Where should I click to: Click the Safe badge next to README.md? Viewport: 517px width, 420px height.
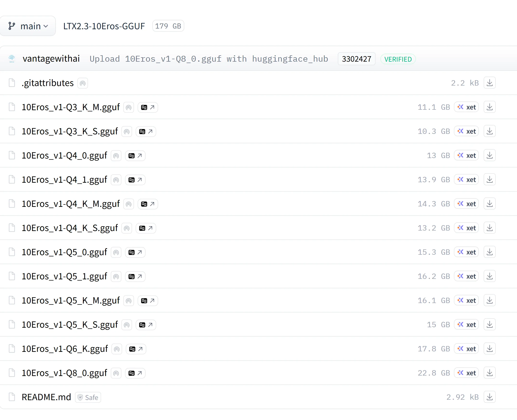88,398
